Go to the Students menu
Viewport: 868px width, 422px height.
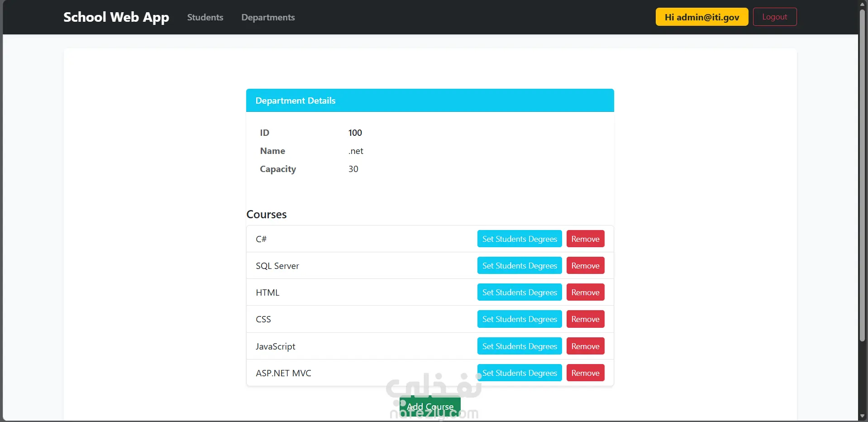coord(205,17)
